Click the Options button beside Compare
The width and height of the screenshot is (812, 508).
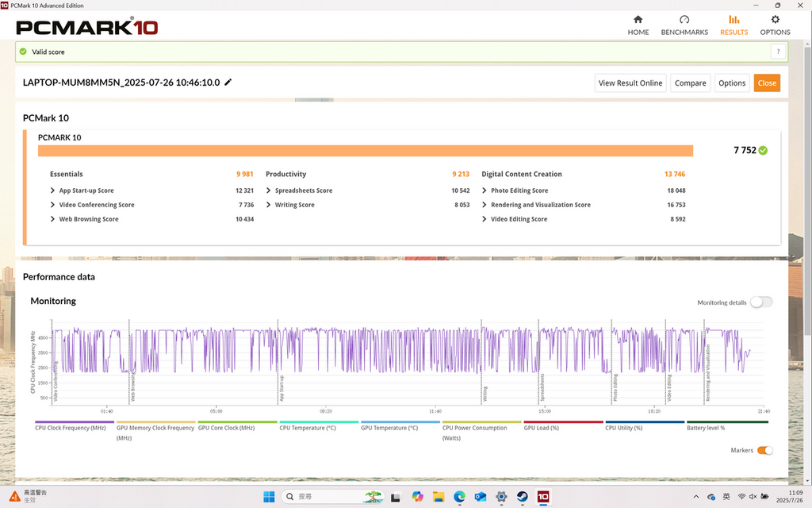pos(732,83)
